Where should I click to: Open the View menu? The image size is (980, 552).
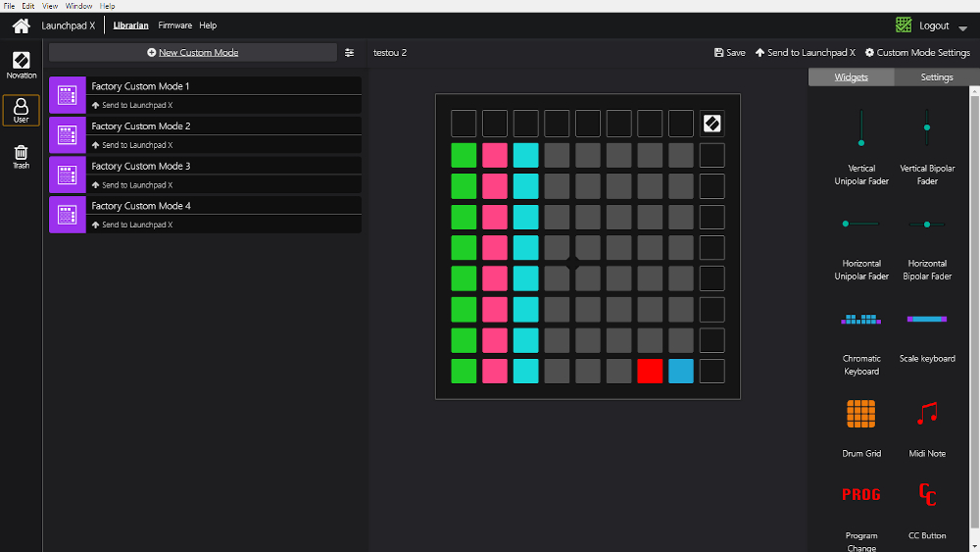(x=50, y=6)
